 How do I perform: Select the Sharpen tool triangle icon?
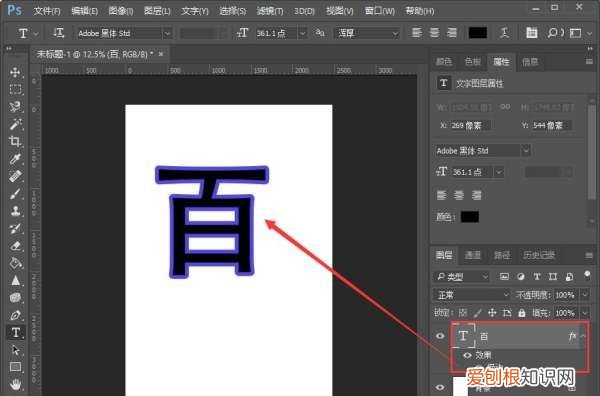tap(15, 280)
